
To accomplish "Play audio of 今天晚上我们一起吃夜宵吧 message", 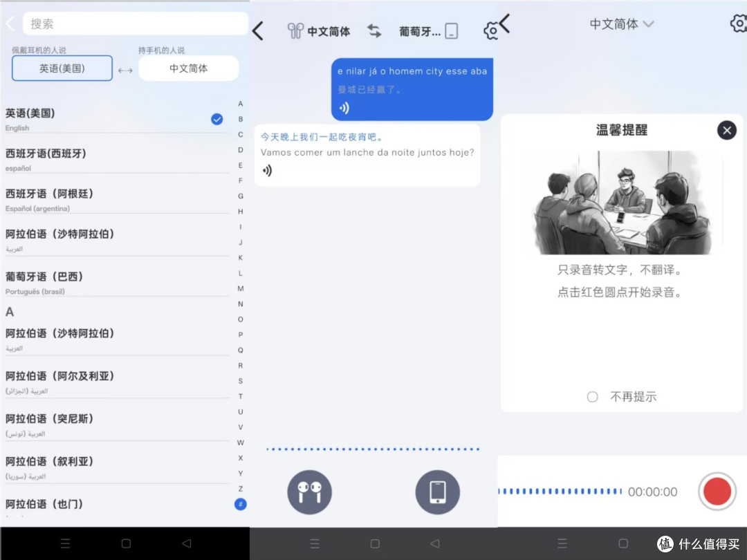I will (x=267, y=170).
